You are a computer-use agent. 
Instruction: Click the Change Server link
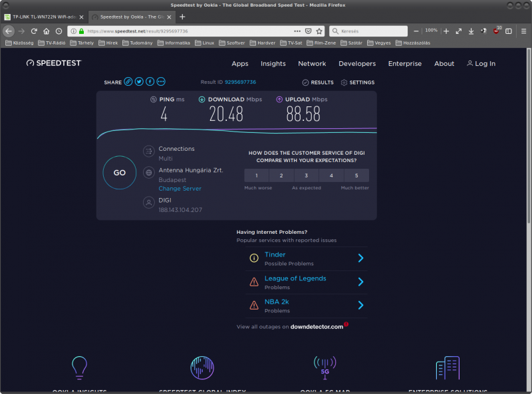coord(180,189)
